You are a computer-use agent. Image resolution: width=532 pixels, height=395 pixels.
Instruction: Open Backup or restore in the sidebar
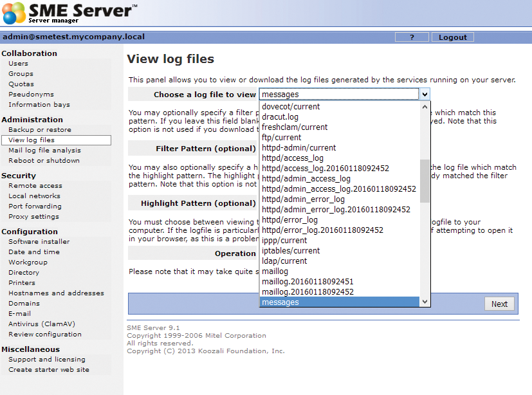(x=40, y=130)
